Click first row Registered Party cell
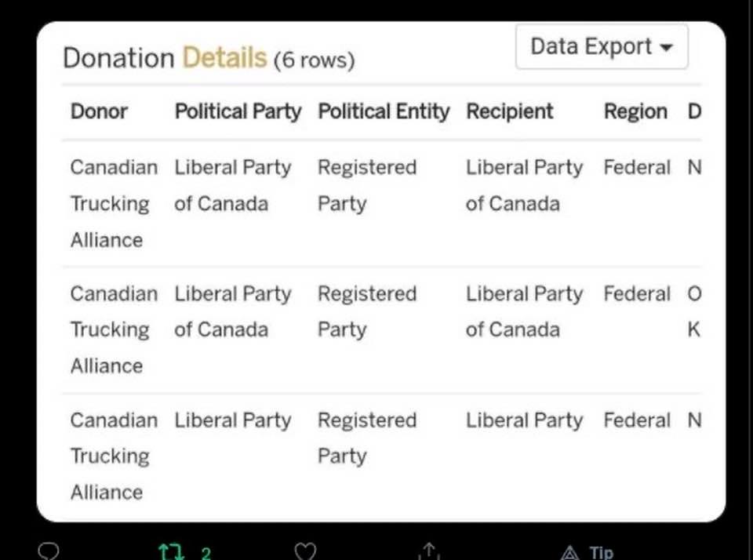 point(366,185)
